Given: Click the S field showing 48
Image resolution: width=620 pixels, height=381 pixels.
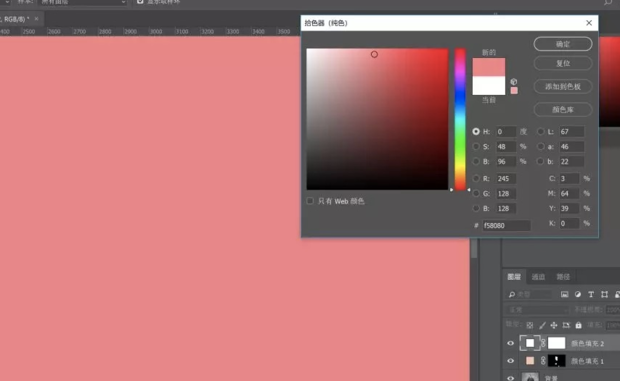Looking at the screenshot, I should pos(506,147).
